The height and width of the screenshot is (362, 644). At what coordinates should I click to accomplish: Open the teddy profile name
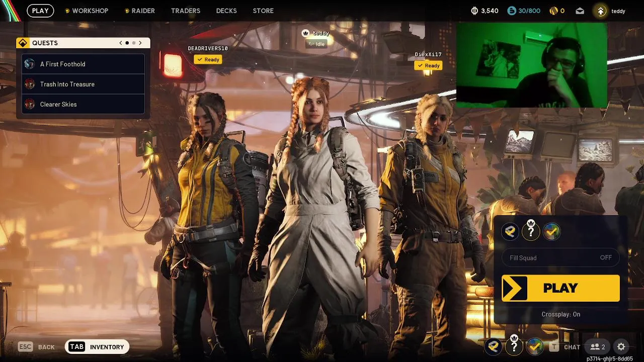coord(618,11)
